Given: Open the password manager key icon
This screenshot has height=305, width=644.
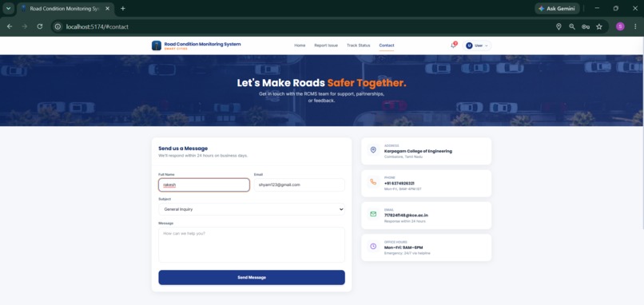Looking at the screenshot, I should 586,26.
